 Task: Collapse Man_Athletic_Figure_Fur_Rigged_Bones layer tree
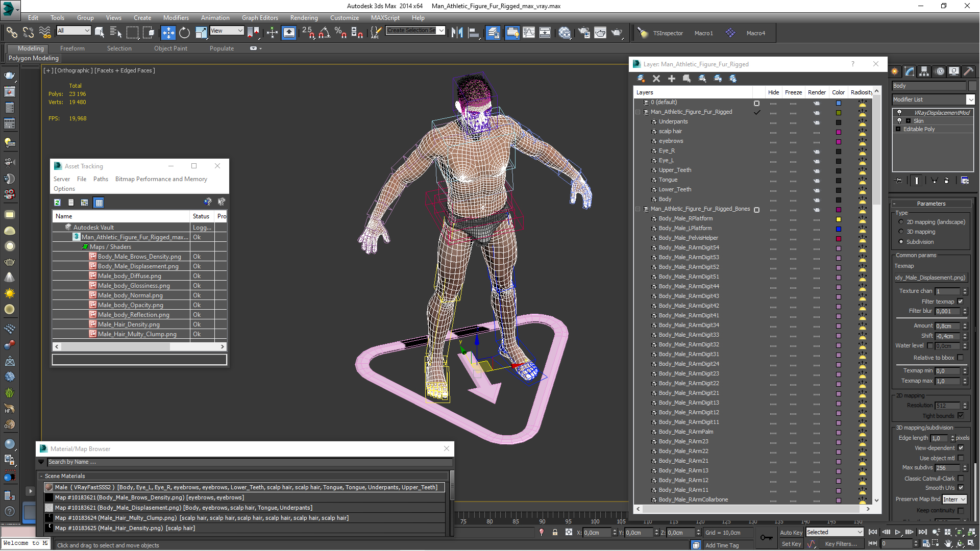[x=638, y=209]
